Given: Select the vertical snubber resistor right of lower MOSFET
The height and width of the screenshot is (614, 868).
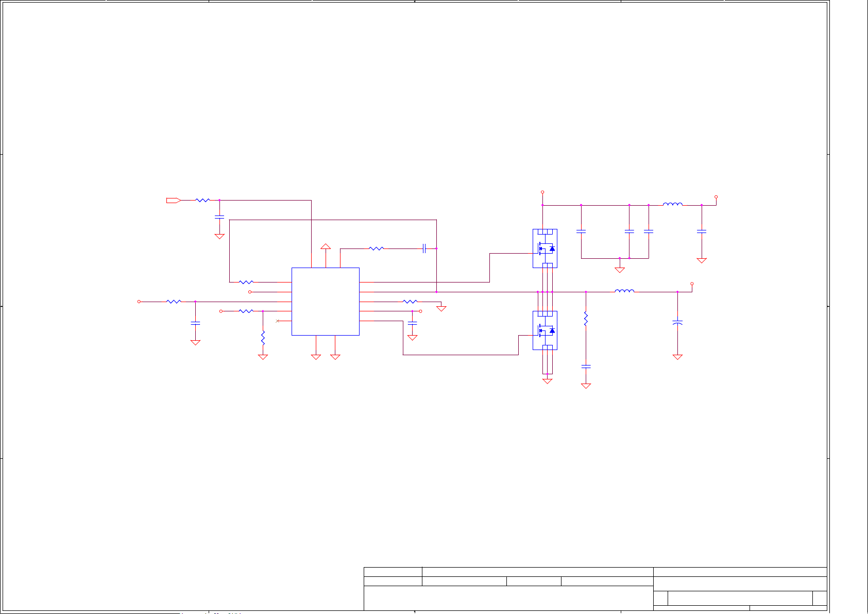Looking at the screenshot, I should [x=586, y=319].
